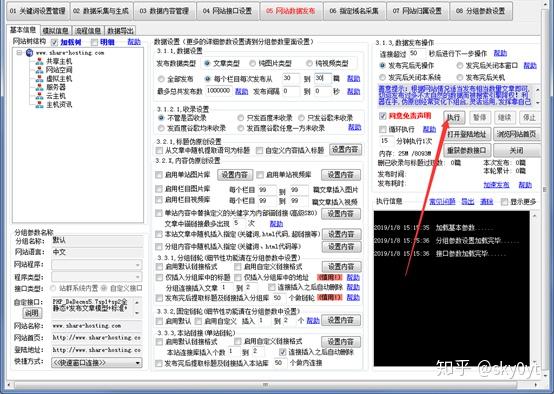This screenshot has width=554, height=394.
Task: Toggle the 循环执行 checkbox
Action: click(383, 129)
